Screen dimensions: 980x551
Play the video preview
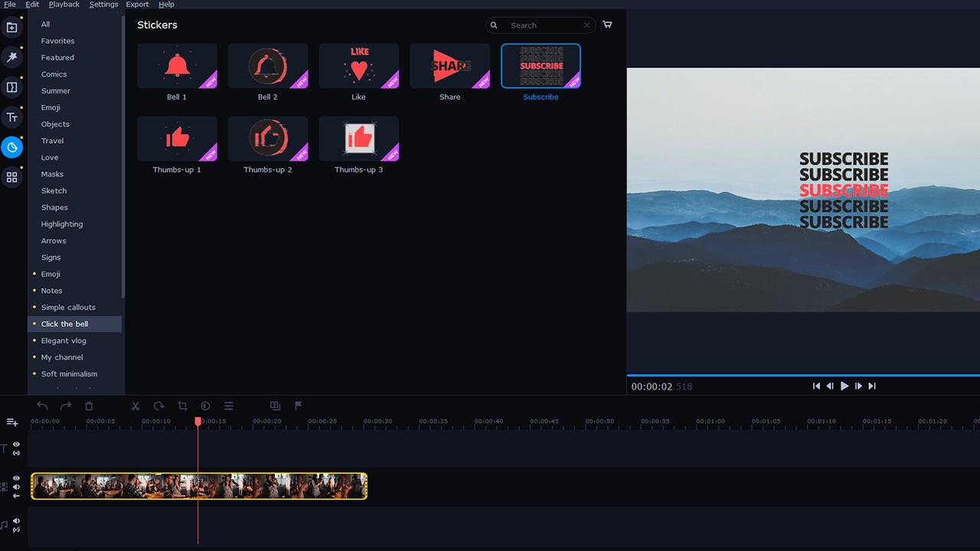click(x=844, y=386)
